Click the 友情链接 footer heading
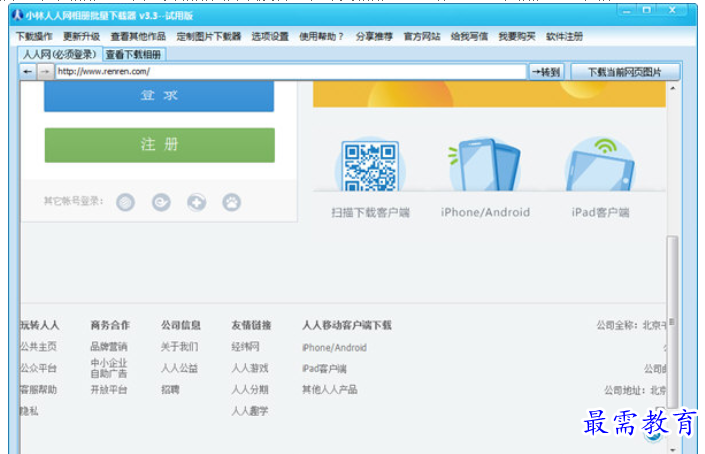 (x=251, y=325)
